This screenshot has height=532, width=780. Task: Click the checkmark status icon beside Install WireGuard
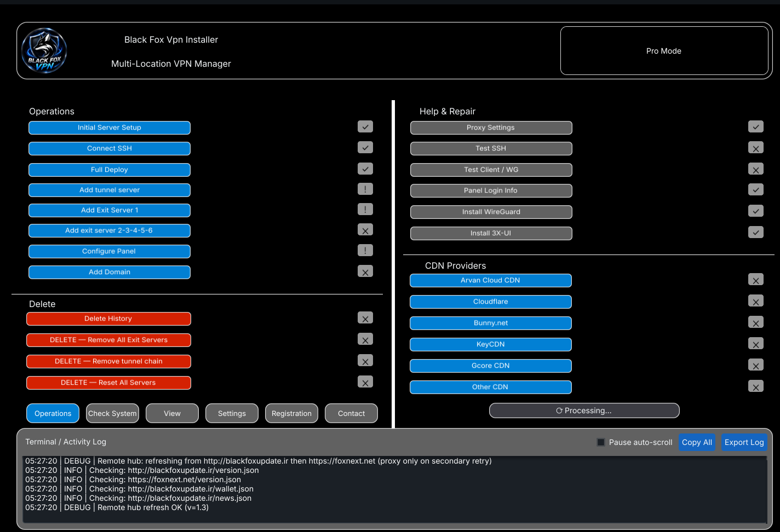(x=756, y=211)
